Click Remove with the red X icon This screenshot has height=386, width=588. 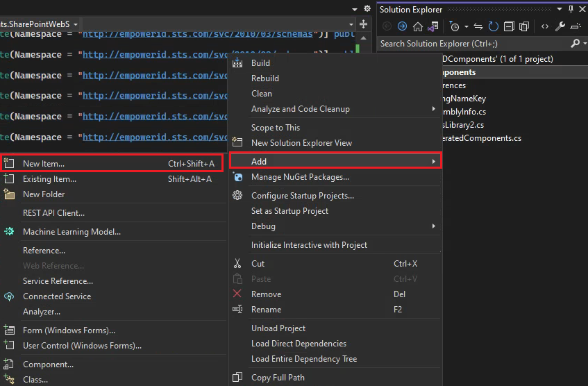coord(335,294)
